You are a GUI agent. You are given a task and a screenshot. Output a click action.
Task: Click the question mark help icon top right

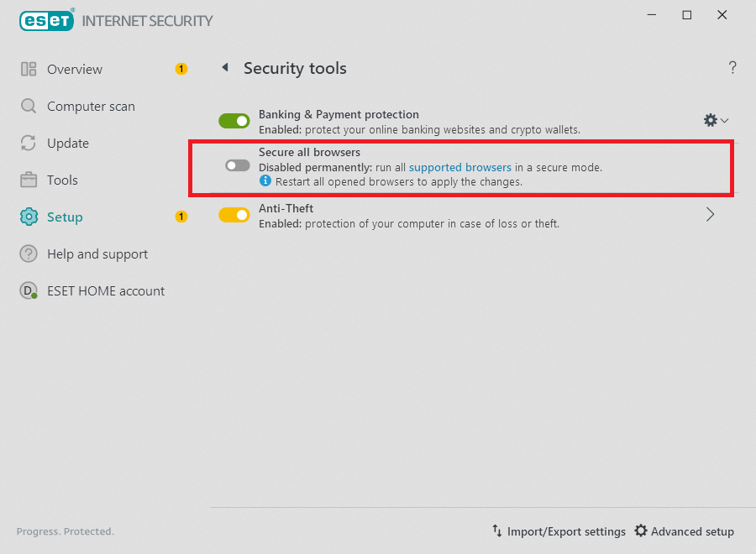(732, 68)
